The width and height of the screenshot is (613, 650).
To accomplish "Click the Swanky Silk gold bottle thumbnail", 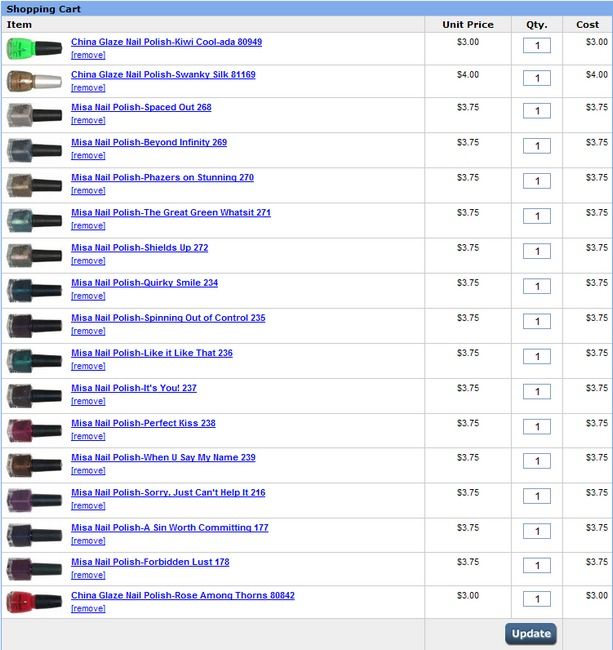I will pyautogui.click(x=34, y=81).
